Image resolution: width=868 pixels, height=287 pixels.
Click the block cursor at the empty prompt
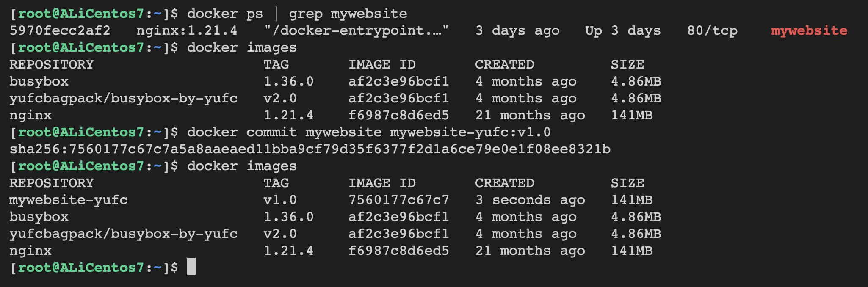[x=191, y=267]
